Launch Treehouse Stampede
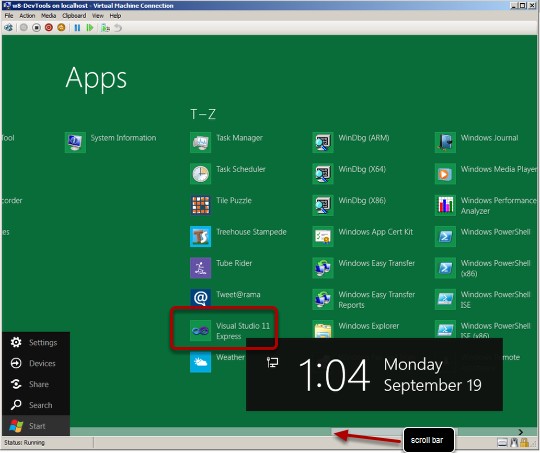540x453 pixels. pos(238,236)
